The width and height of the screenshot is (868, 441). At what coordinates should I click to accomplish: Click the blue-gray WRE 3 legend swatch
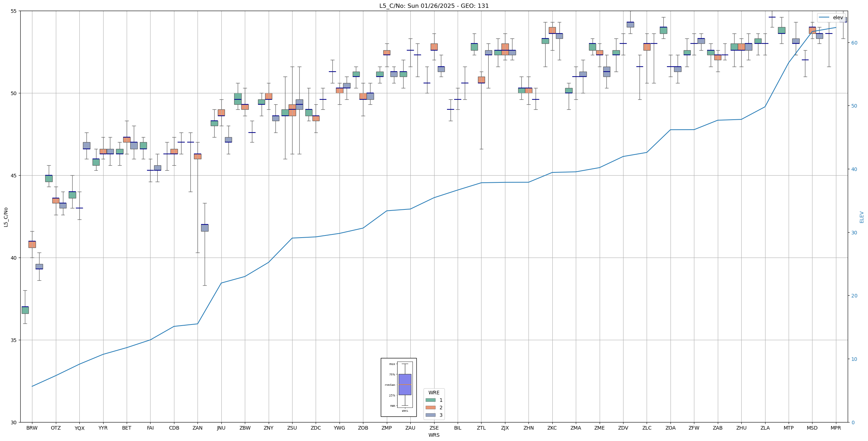pos(430,415)
